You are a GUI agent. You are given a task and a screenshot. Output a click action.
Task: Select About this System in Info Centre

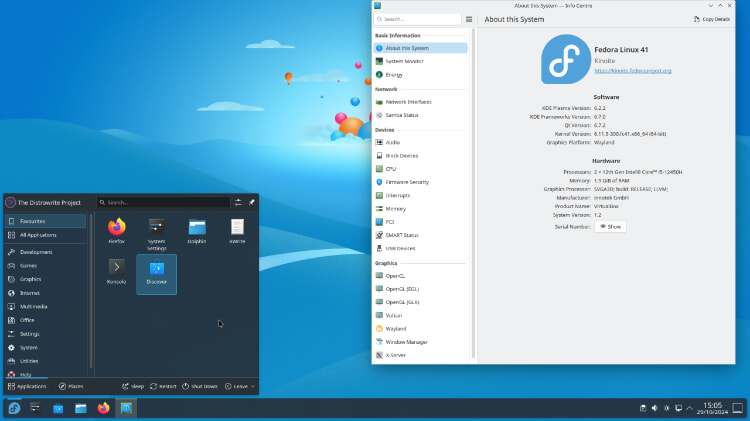pos(420,48)
